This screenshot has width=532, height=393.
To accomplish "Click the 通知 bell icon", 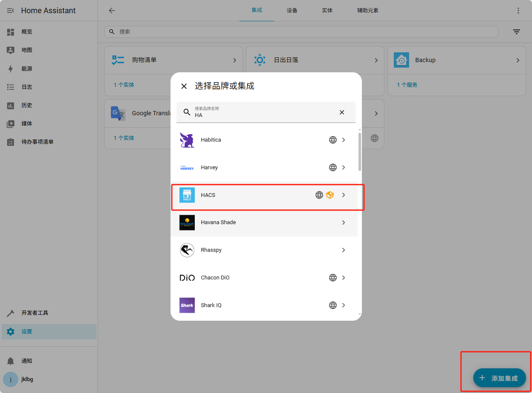I will [x=11, y=361].
